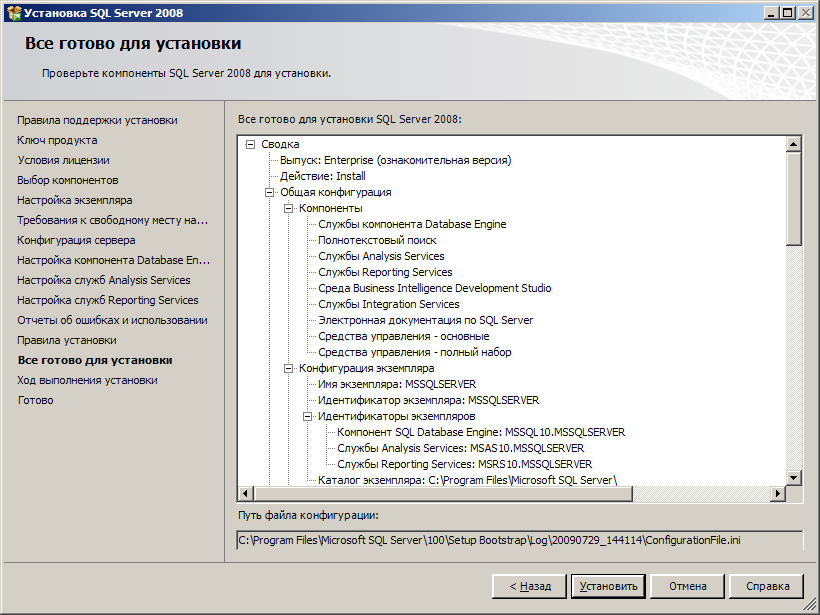The image size is (820, 615).
Task: Select step Ключ продукта
Action: tap(57, 140)
